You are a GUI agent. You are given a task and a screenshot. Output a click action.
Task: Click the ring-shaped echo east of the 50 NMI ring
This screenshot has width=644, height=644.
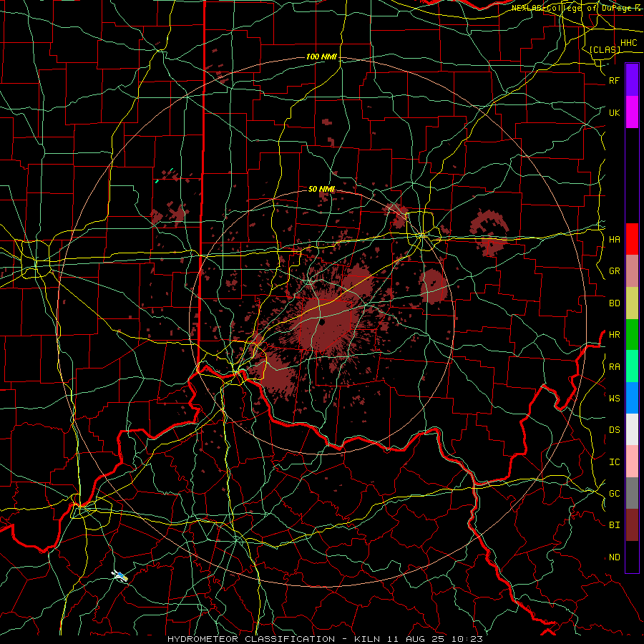point(489,233)
